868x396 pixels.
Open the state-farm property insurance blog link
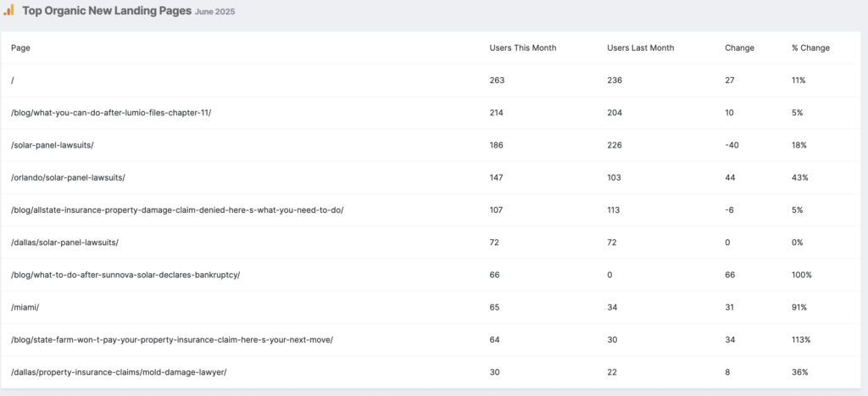point(172,339)
